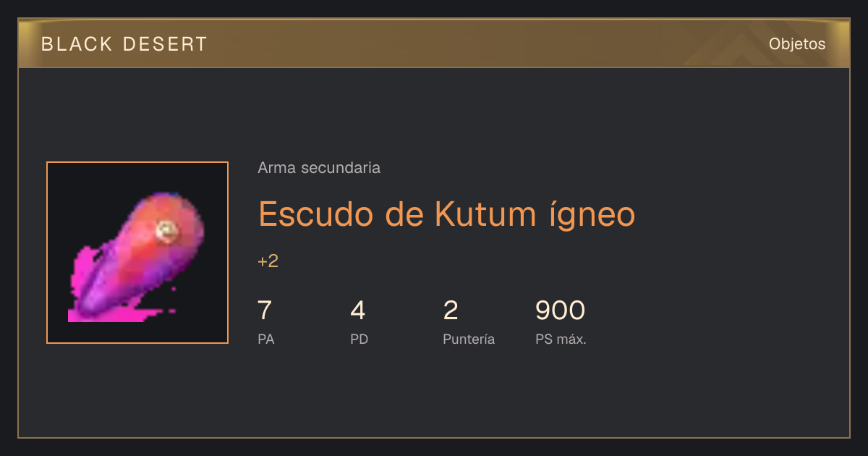Select the Escudo de Kutum ígneo title
The width and height of the screenshot is (868, 456).
point(446,214)
